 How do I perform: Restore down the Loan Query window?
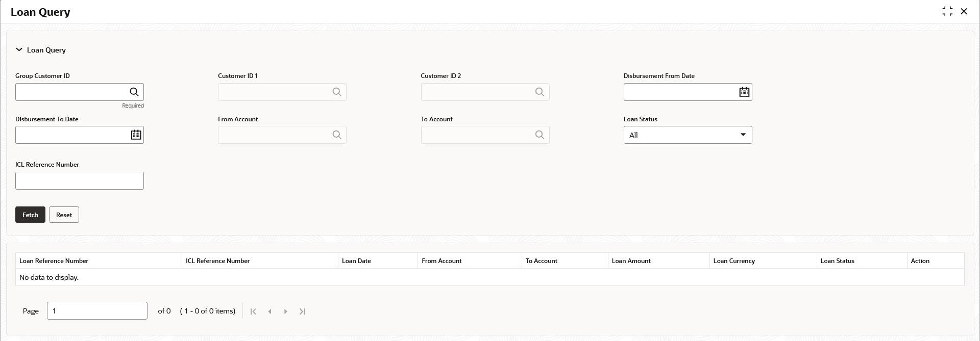[x=947, y=12]
